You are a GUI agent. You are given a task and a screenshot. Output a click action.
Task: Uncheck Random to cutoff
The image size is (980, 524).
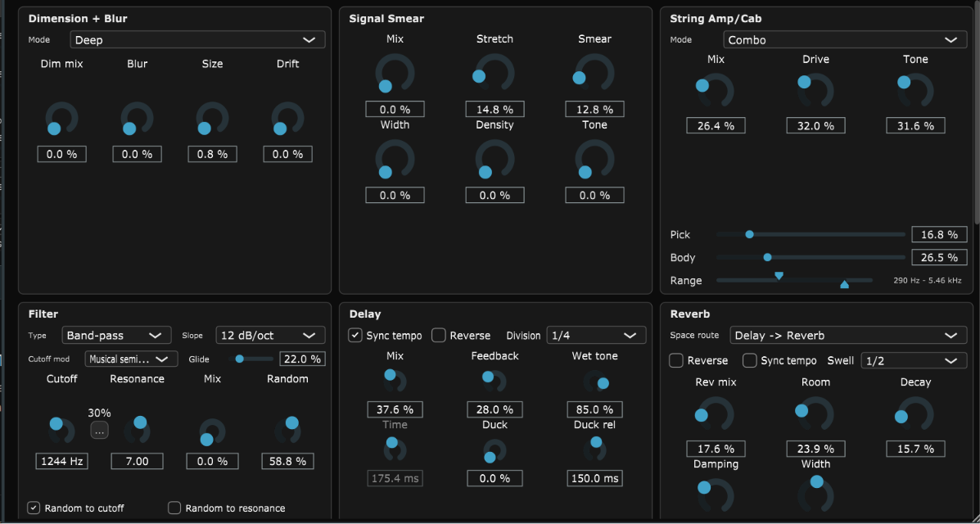click(34, 508)
